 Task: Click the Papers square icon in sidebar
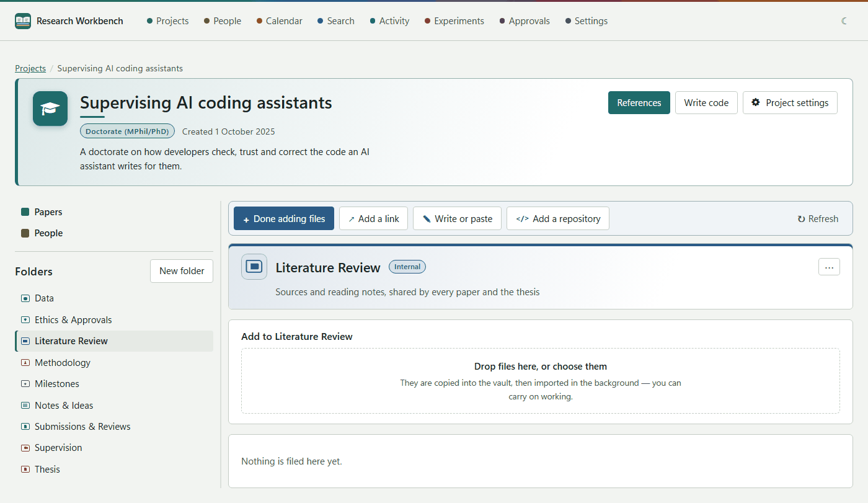[x=25, y=212]
